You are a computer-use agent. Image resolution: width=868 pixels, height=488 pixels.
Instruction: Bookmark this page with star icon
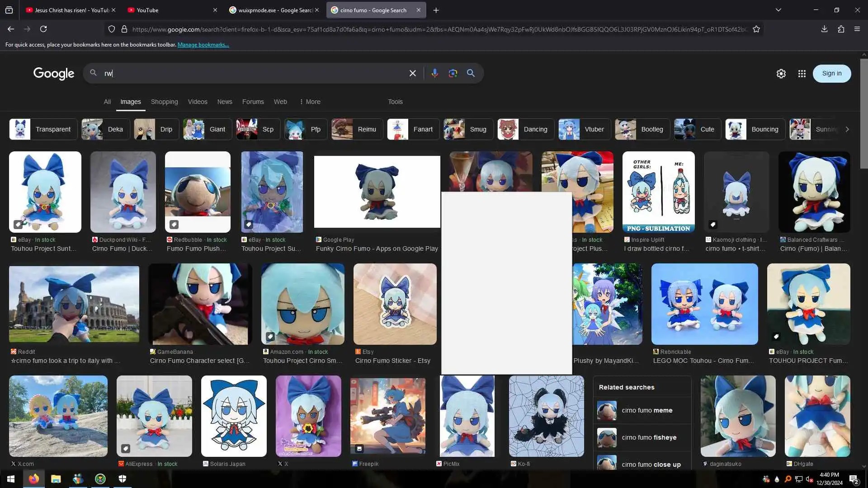(756, 29)
